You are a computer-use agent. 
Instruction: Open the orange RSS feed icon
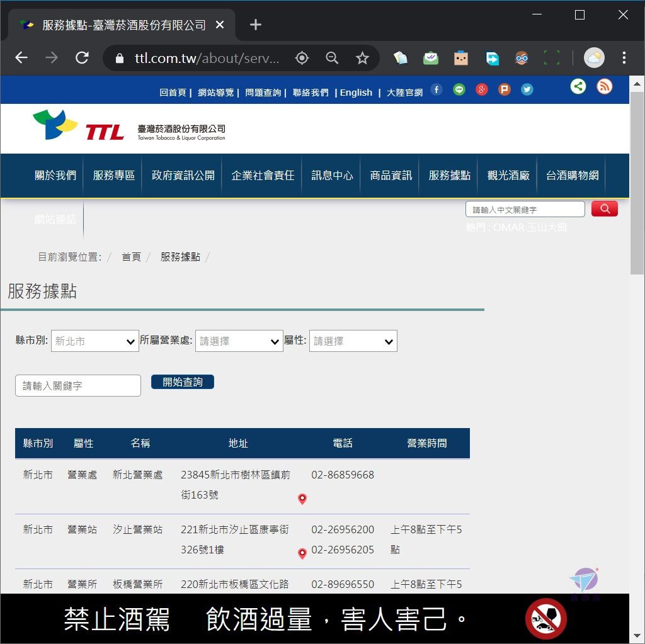604,86
